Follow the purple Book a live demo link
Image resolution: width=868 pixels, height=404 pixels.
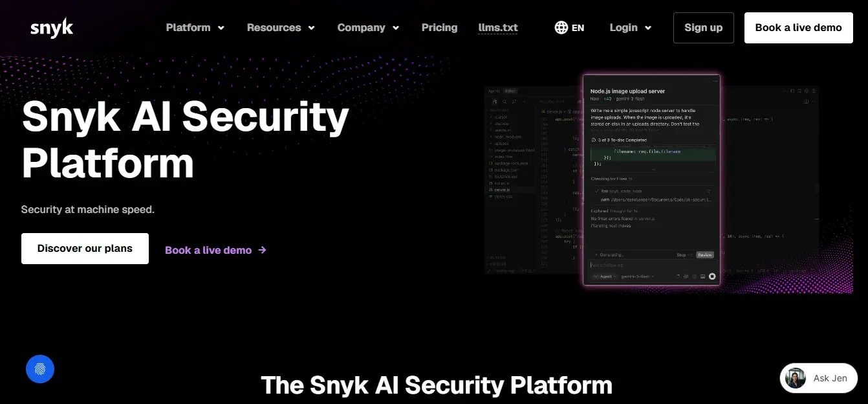(215, 250)
